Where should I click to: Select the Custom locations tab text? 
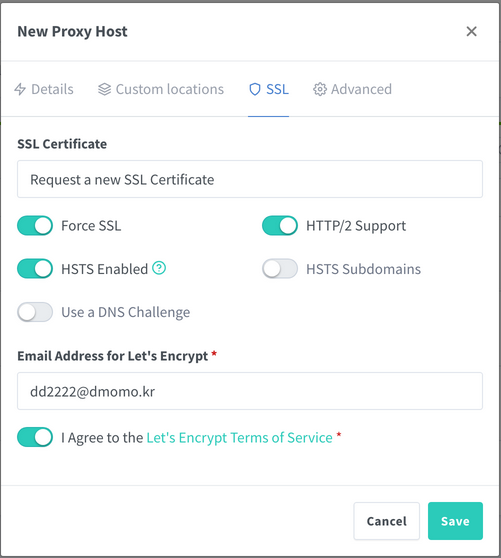pyautogui.click(x=170, y=89)
